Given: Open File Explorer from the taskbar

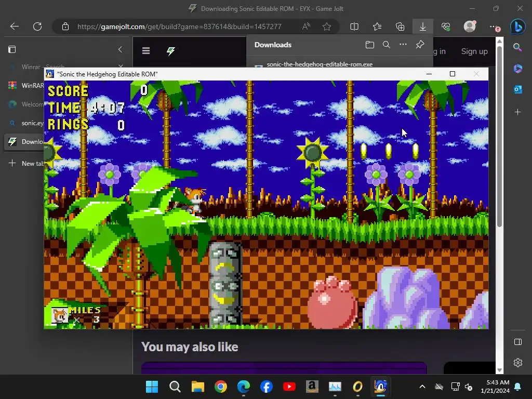Looking at the screenshot, I should [x=198, y=387].
